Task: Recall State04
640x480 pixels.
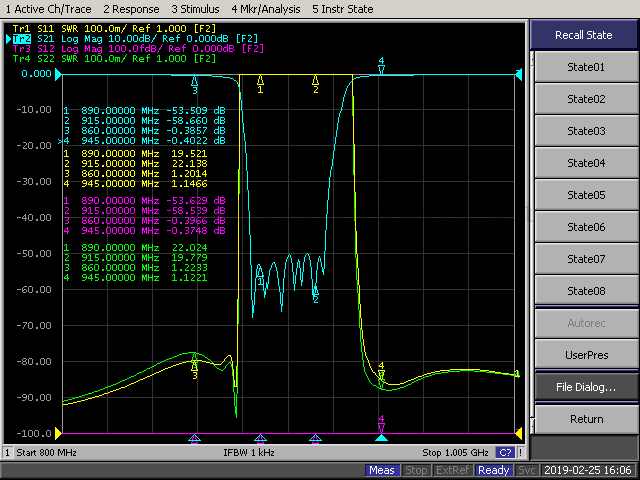Action: pyautogui.click(x=586, y=163)
